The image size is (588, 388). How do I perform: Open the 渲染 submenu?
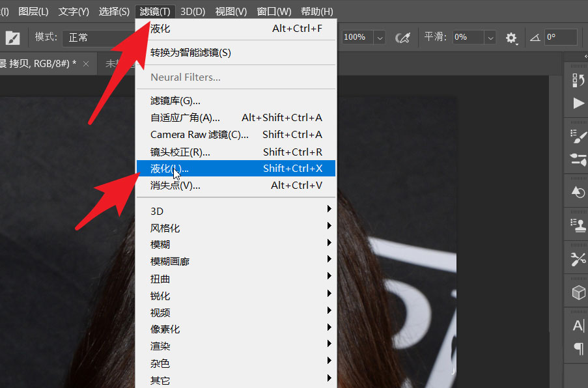click(x=236, y=346)
